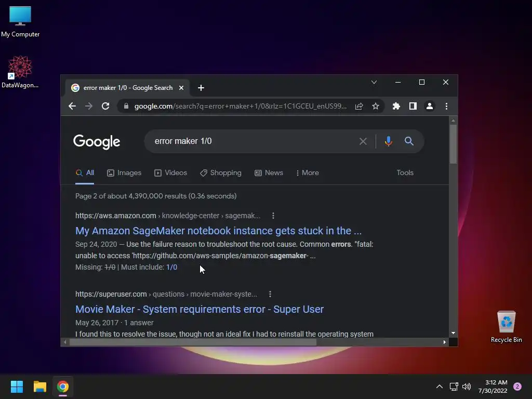532x399 pixels.
Task: Click the horizontal scrollbar thumb
Action: point(193,342)
